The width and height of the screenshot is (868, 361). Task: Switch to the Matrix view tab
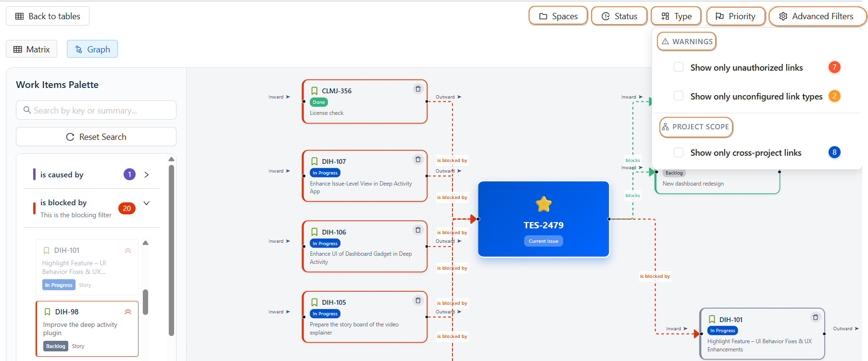coord(32,50)
